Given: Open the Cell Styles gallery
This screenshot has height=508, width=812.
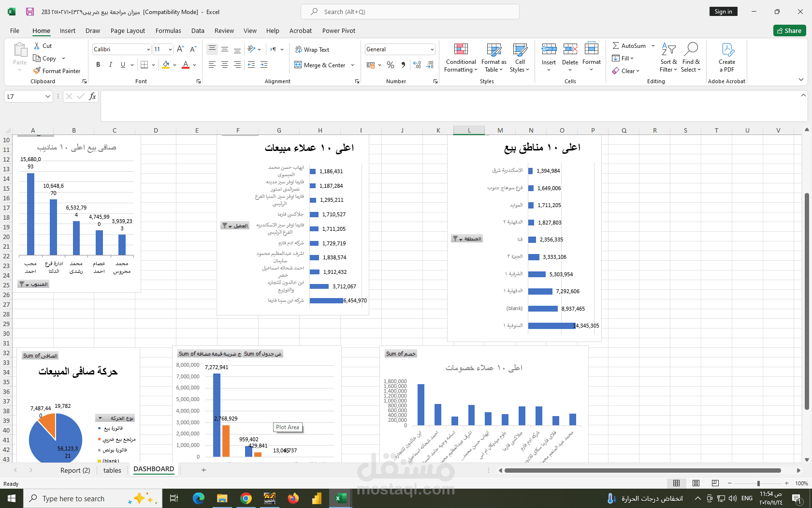Looking at the screenshot, I should click(x=520, y=58).
